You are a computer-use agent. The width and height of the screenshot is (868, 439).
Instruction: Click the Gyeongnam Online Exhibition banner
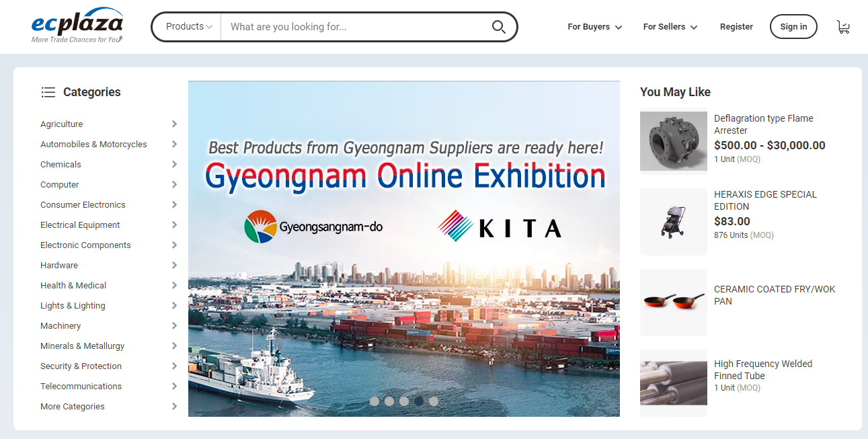404,249
